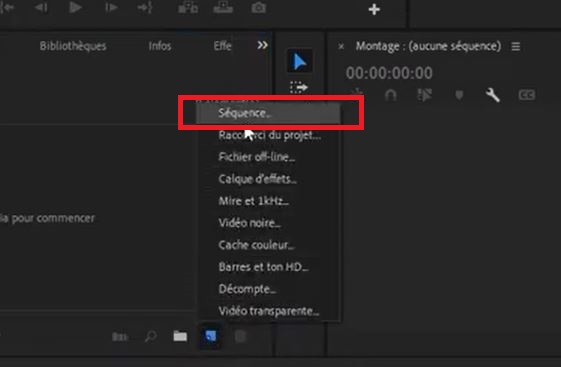The height and width of the screenshot is (367, 561).
Task: Export frame with the camera icon
Action: tap(258, 8)
